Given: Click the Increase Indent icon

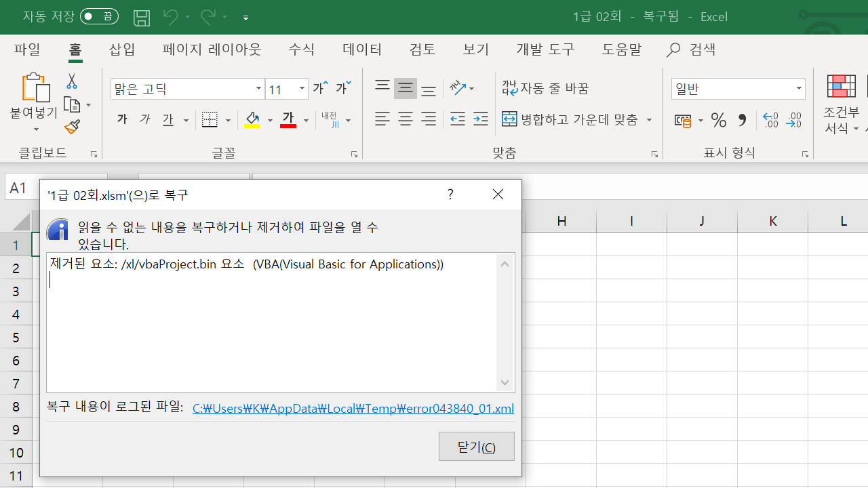Looking at the screenshot, I should tap(481, 120).
